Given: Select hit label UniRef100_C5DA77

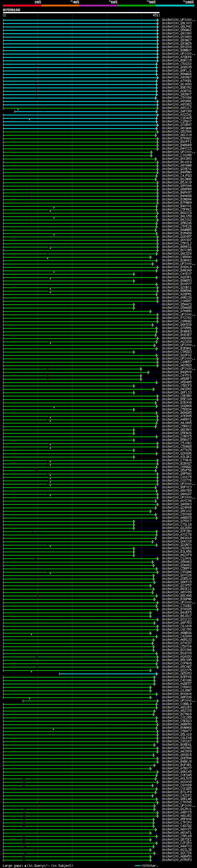Looking at the screenshot, I should tap(177, 731).
